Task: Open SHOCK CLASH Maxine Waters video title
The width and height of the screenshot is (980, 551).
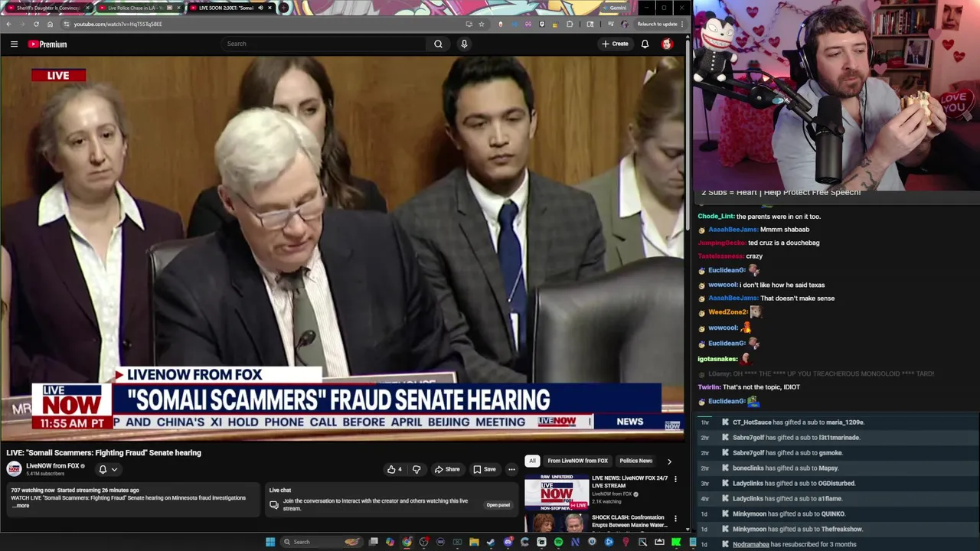Action: point(629,521)
